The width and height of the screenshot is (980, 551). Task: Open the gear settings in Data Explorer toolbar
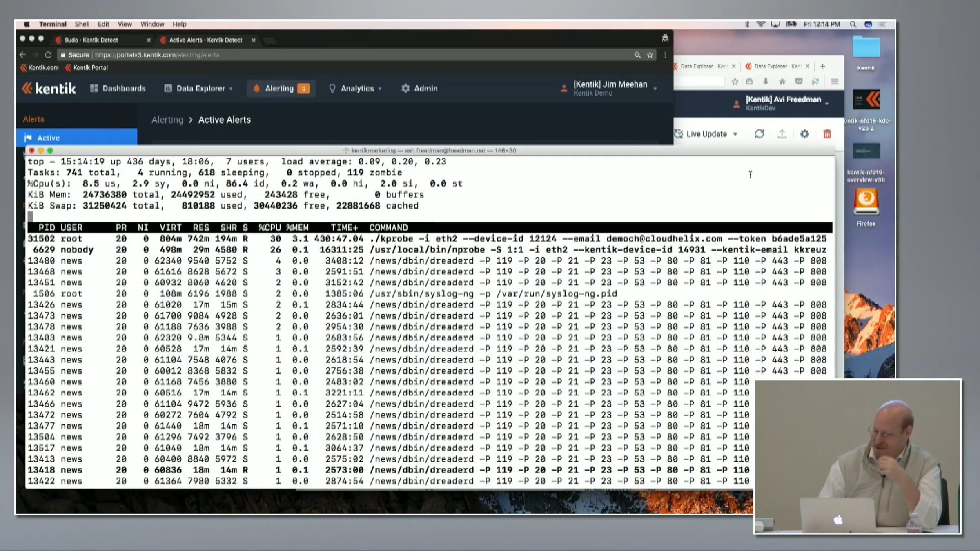804,134
